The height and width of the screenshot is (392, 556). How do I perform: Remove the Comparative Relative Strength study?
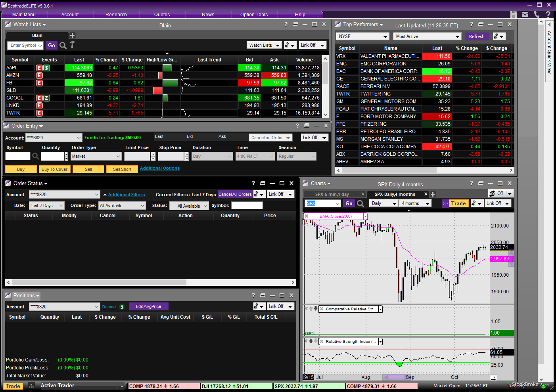pos(322,309)
